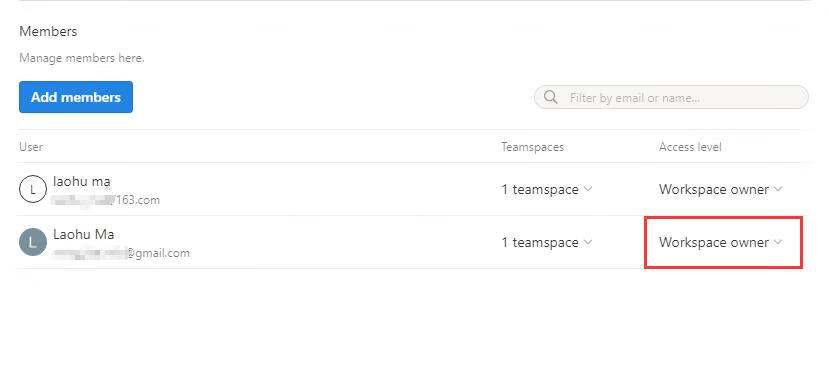Click the outlined L avatar of laohu ma
The height and width of the screenshot is (371, 829).
coord(33,189)
